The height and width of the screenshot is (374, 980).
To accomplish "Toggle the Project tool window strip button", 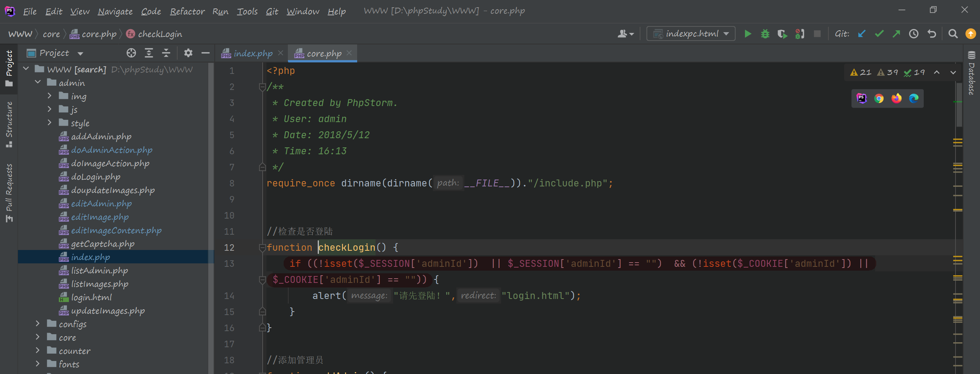I will coord(9,69).
